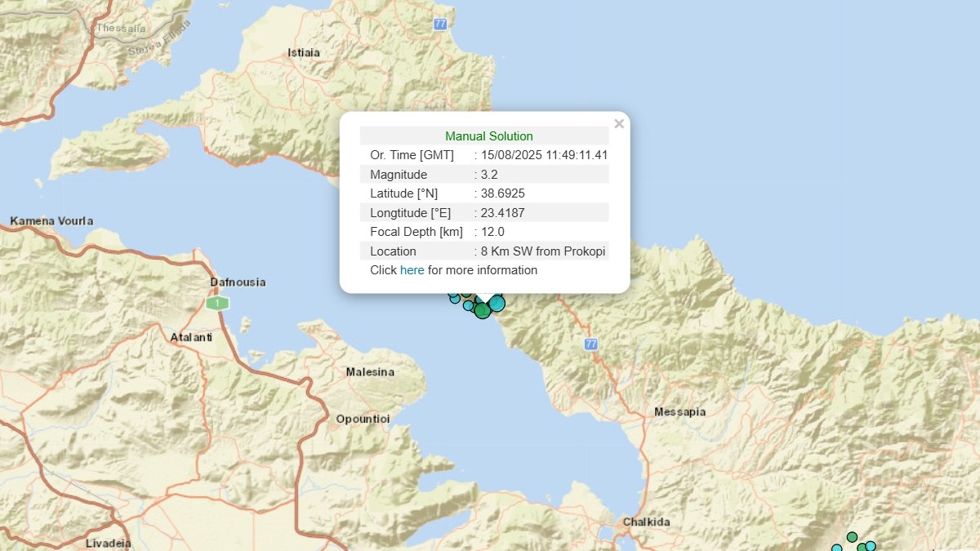The height and width of the screenshot is (551, 980).
Task: Click the isolated green earthquake marker southeast of Chalkida
Action: (x=852, y=536)
